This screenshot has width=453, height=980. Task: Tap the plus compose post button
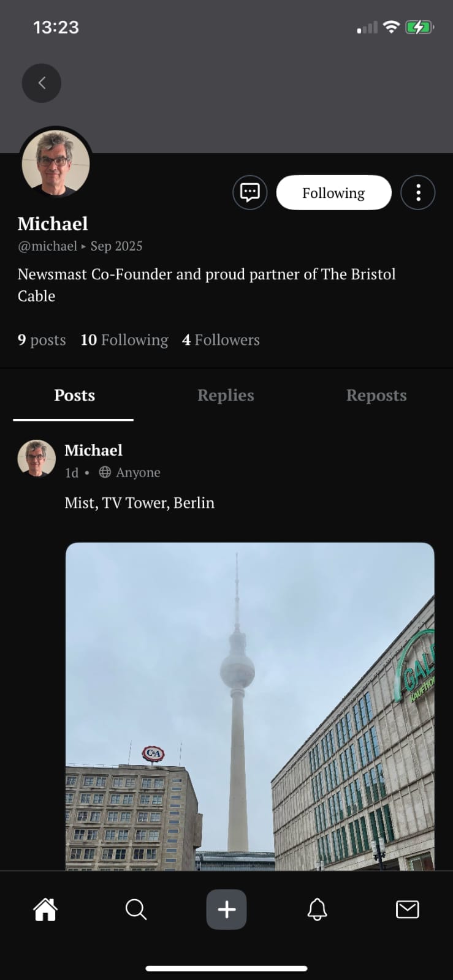[226, 910]
